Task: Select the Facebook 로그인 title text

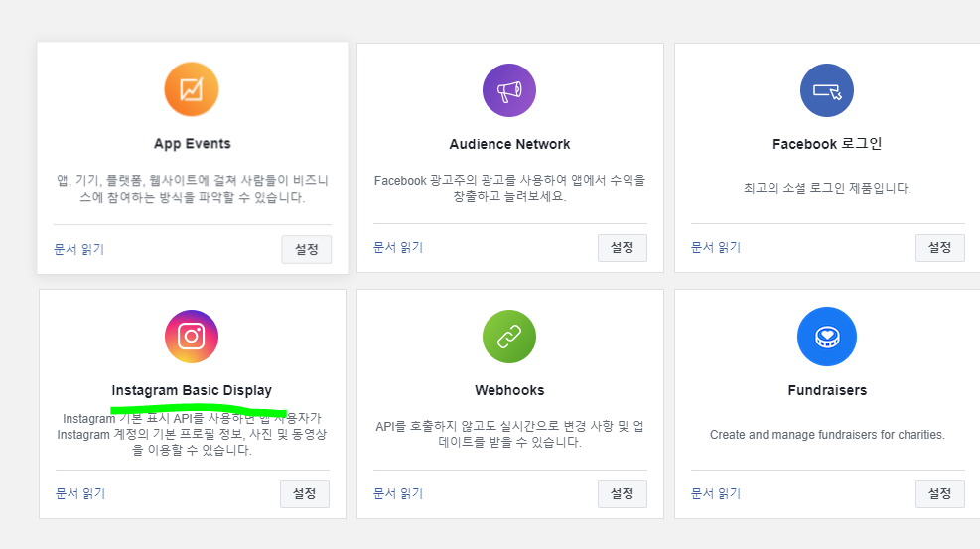Action: click(x=827, y=144)
